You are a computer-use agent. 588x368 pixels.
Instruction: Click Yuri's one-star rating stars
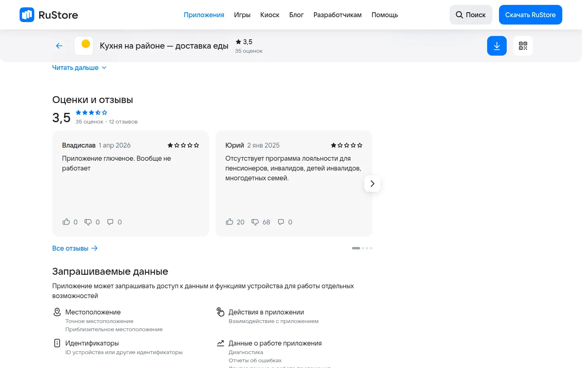click(x=347, y=145)
